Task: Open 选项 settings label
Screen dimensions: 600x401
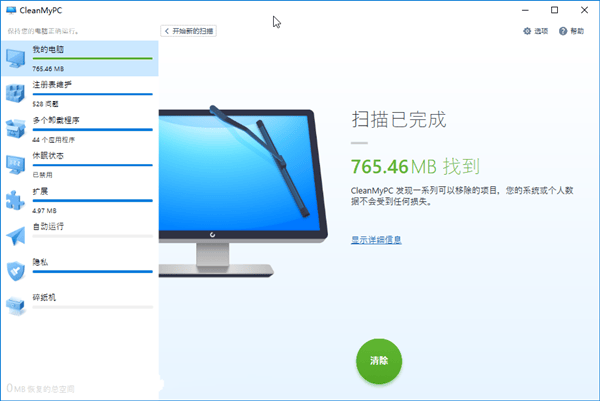Action: pyautogui.click(x=541, y=31)
